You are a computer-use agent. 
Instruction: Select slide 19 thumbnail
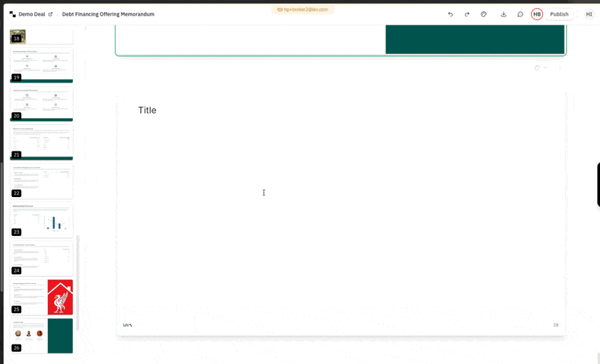pos(41,65)
